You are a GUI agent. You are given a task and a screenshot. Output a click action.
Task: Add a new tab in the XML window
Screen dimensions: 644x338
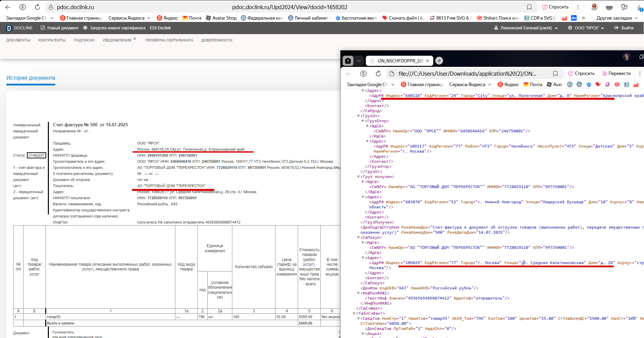tap(439, 61)
